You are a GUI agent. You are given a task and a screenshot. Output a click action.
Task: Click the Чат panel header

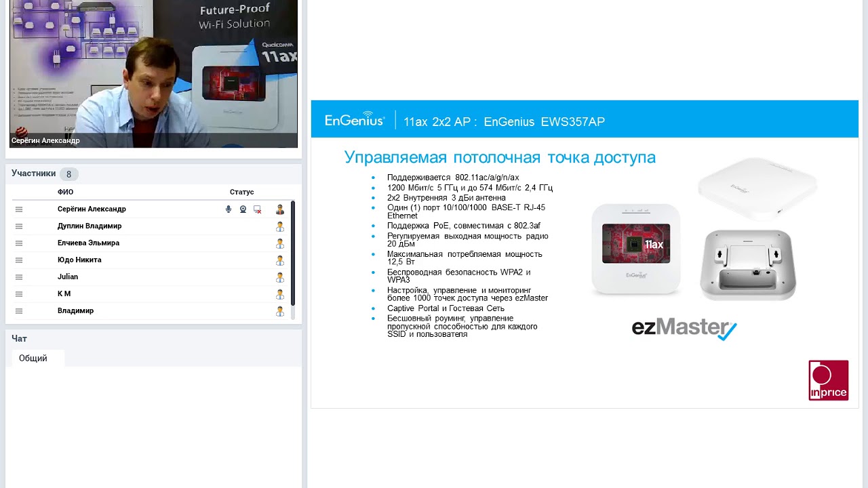pos(19,338)
